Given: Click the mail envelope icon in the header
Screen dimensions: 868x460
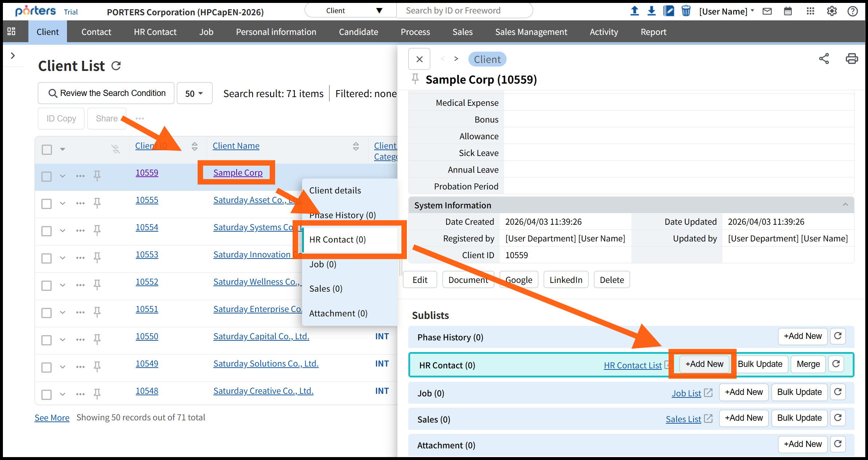Looking at the screenshot, I should point(767,11).
